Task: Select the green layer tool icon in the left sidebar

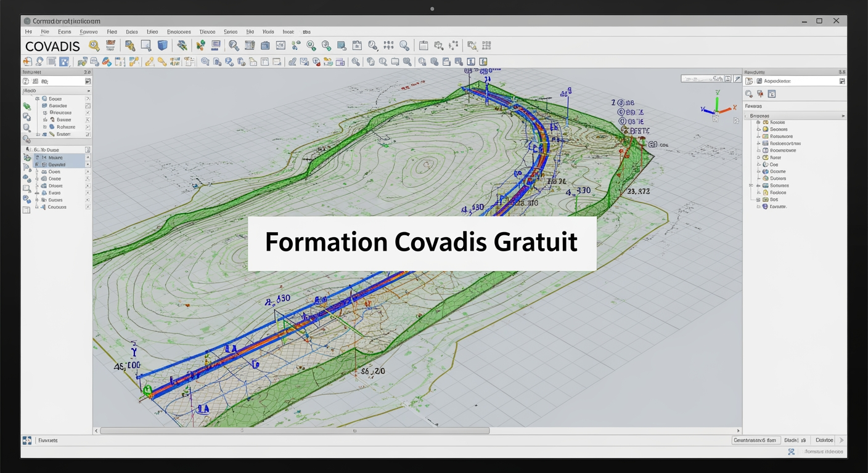Action: (x=27, y=106)
